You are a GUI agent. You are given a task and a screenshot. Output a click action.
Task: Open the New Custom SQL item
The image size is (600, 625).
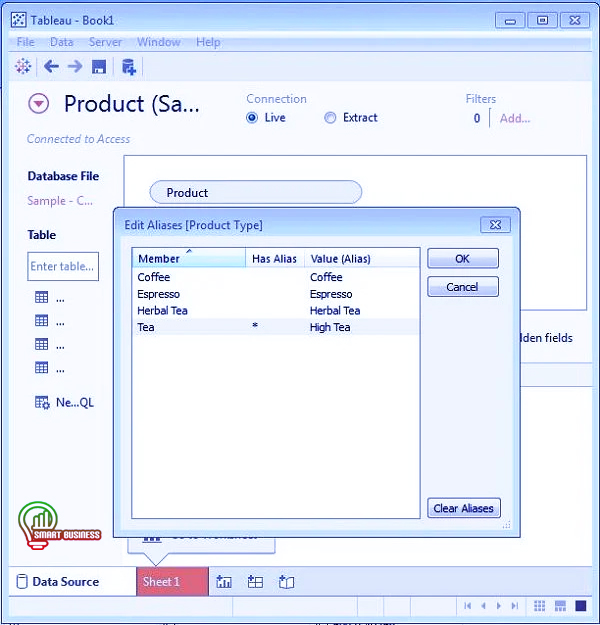pyautogui.click(x=64, y=403)
